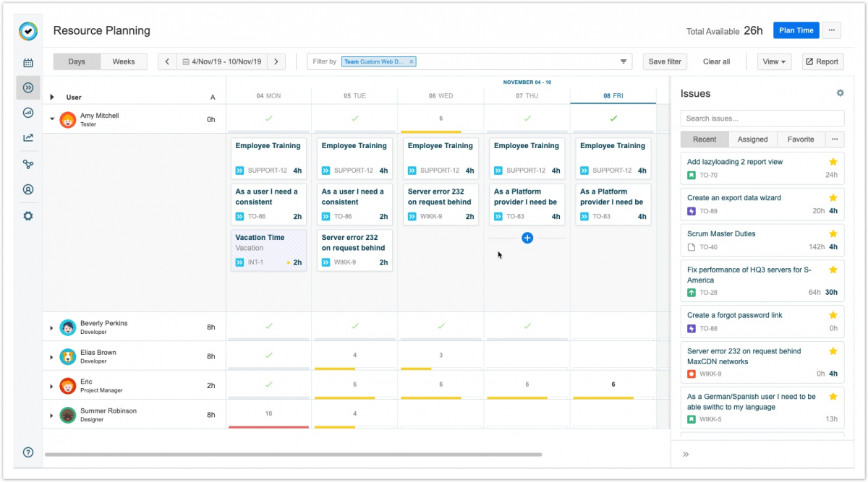The width and height of the screenshot is (868, 482).
Task: Open settings gear in left sidebar
Action: coord(28,216)
